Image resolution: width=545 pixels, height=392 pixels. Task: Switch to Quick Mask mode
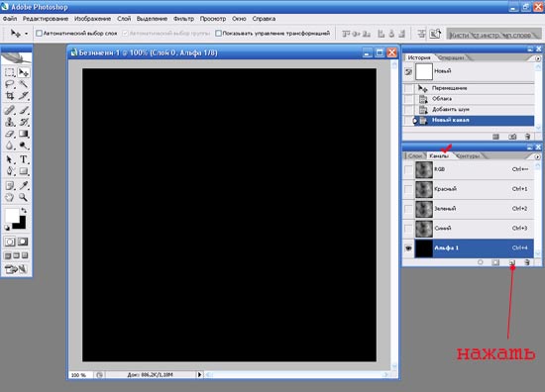coord(23,242)
